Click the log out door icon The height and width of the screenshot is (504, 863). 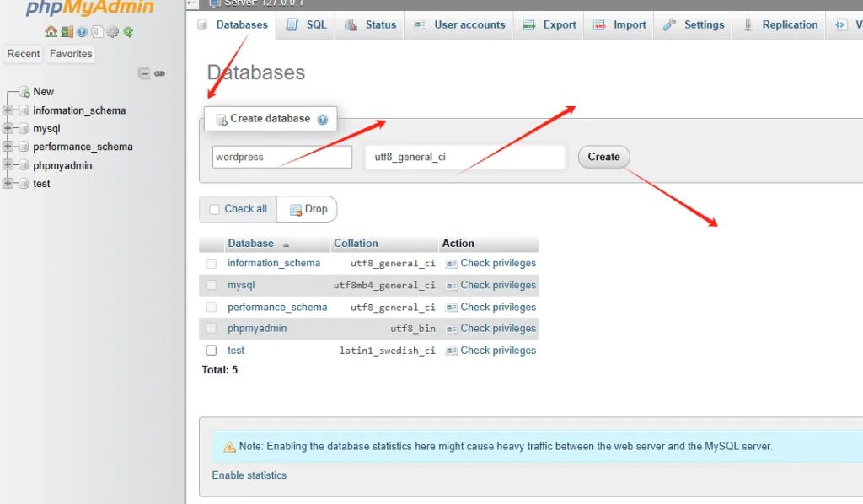[x=66, y=32]
